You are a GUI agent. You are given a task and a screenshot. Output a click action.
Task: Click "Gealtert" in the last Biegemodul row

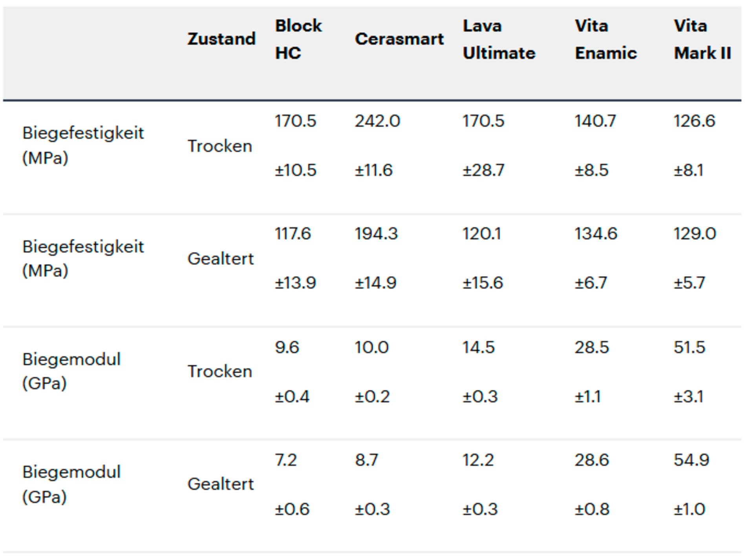point(220,484)
